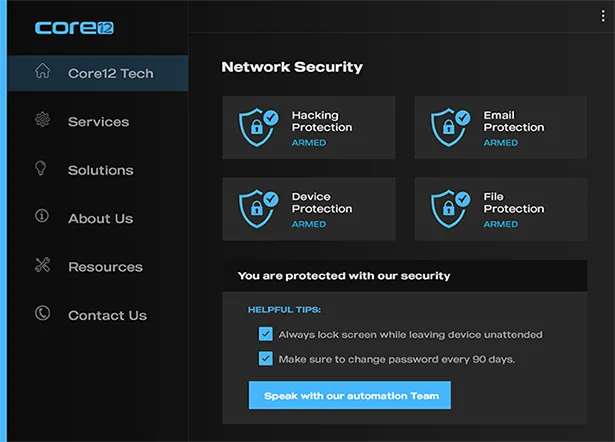This screenshot has width=615, height=442.
Task: Click the Hacking Protection shield icon
Action: pyautogui.click(x=259, y=127)
